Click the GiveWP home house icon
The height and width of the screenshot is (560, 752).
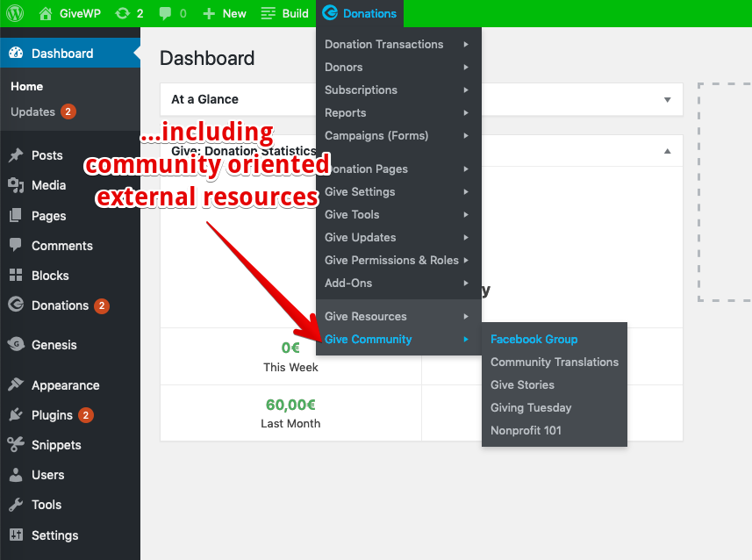coord(46,13)
